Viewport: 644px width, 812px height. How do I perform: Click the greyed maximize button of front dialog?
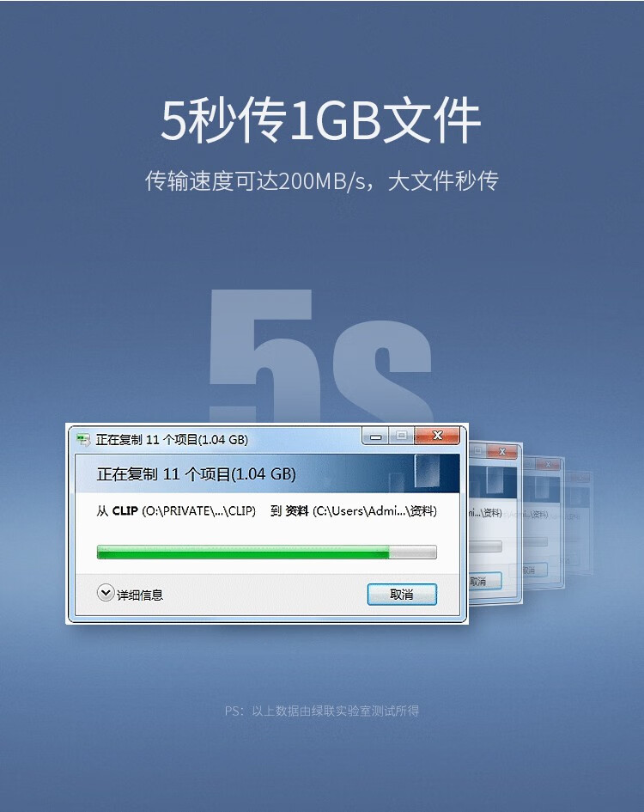pos(401,436)
